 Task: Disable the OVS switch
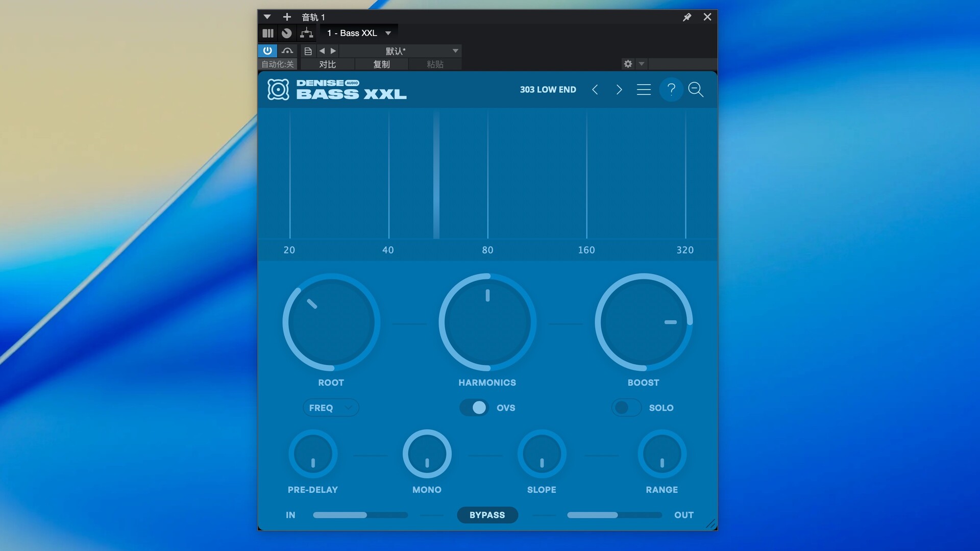pos(474,408)
